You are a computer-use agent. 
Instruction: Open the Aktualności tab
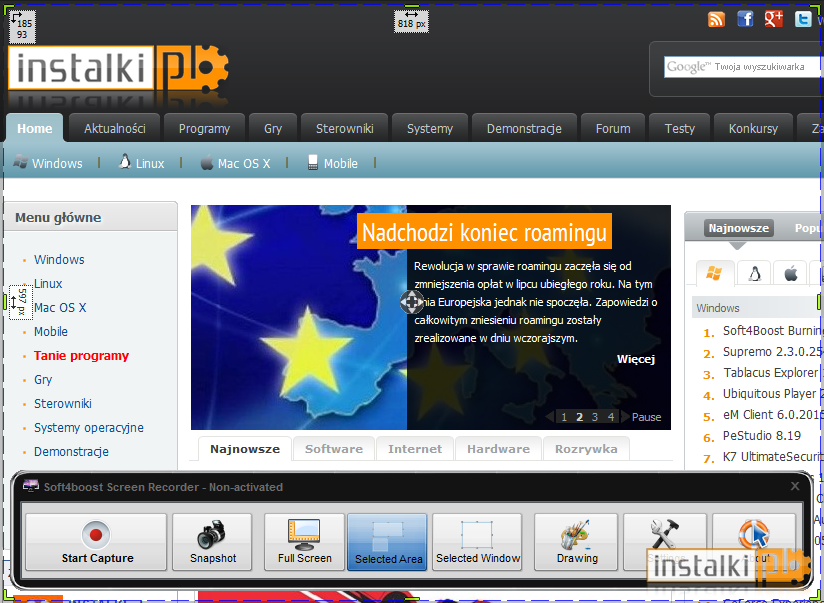115,128
